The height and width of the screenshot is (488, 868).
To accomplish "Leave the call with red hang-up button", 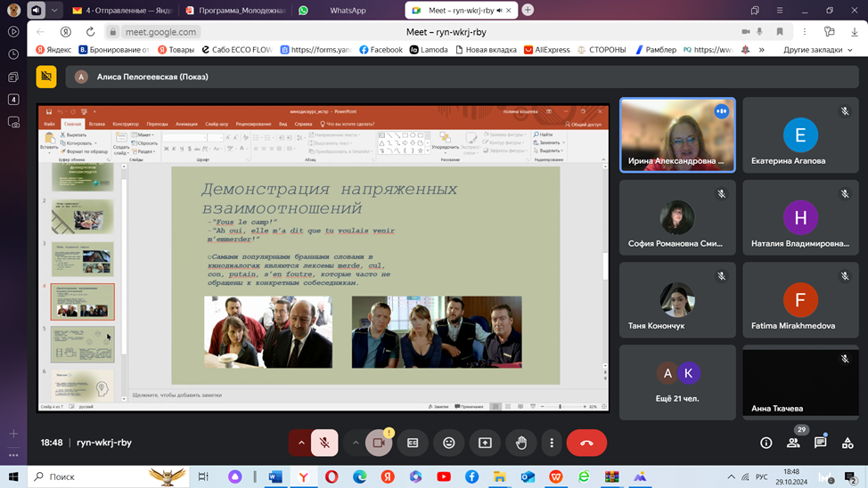I will pos(586,443).
